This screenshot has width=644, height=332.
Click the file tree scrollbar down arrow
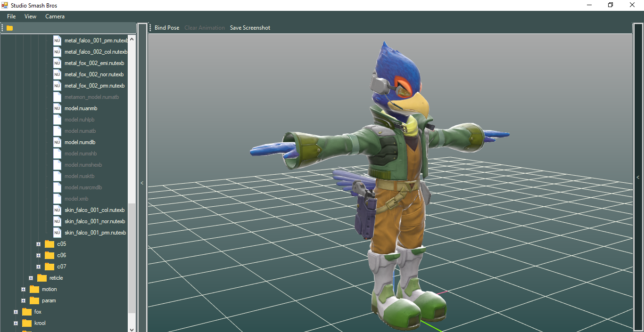[x=132, y=329]
